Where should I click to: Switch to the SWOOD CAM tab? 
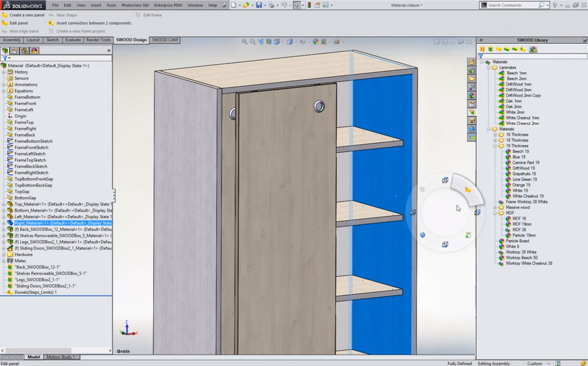pos(165,40)
